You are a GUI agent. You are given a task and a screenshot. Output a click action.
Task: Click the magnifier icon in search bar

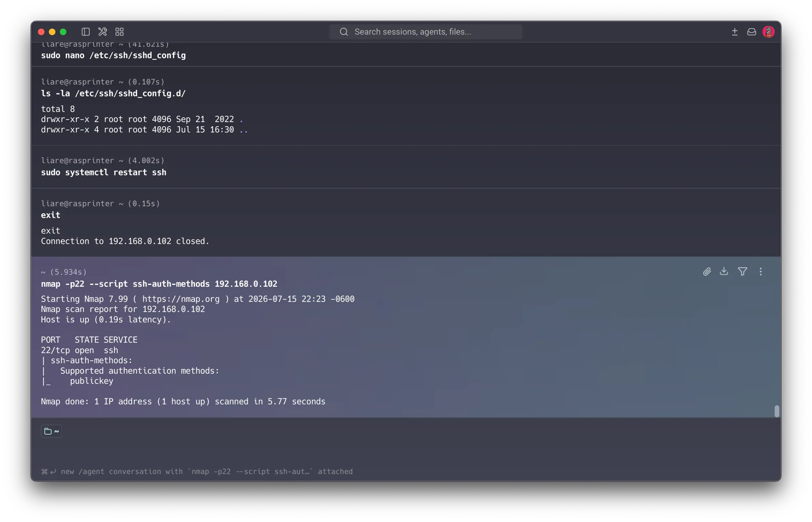click(x=344, y=32)
